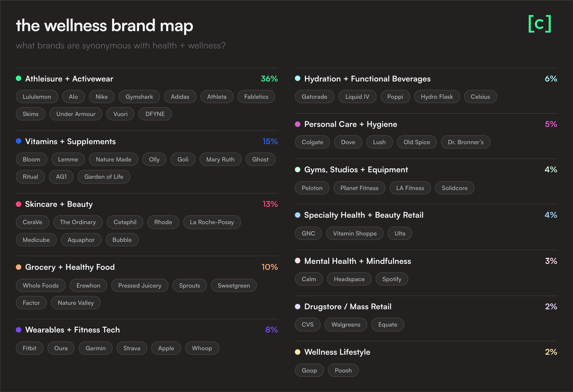Click the Grocery + Healthy Food heading
Viewport: 573px width, 392px height.
tap(70, 267)
